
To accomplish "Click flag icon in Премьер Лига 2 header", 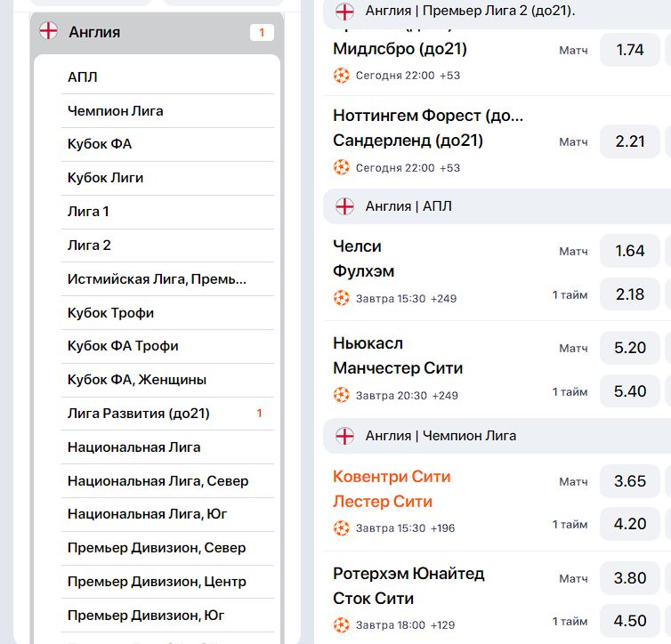I will [344, 11].
